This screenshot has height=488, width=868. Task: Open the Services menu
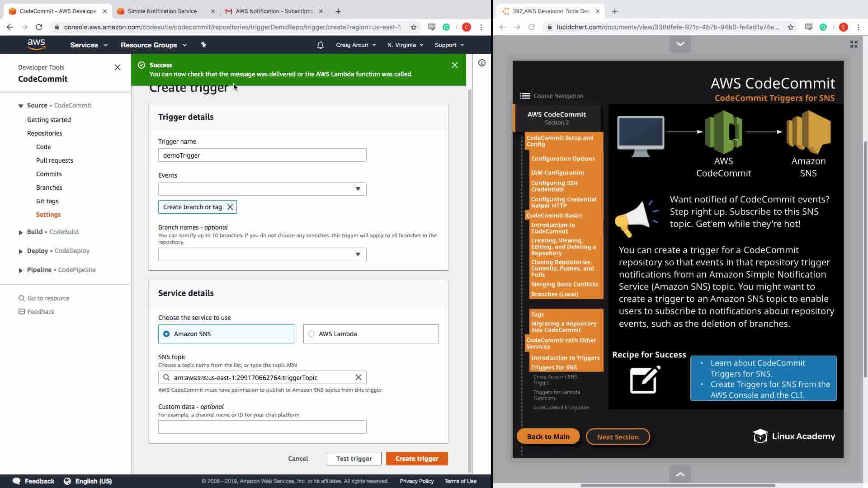click(89, 45)
